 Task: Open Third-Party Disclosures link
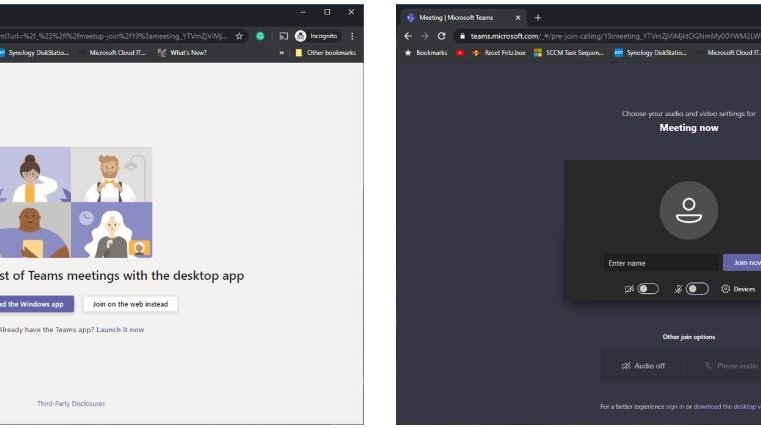coord(71,403)
